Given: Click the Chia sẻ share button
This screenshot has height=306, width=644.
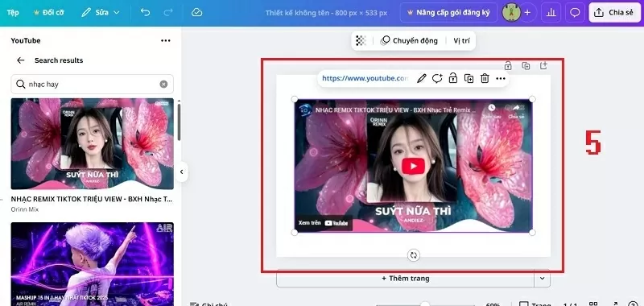Looking at the screenshot, I should pos(614,12).
